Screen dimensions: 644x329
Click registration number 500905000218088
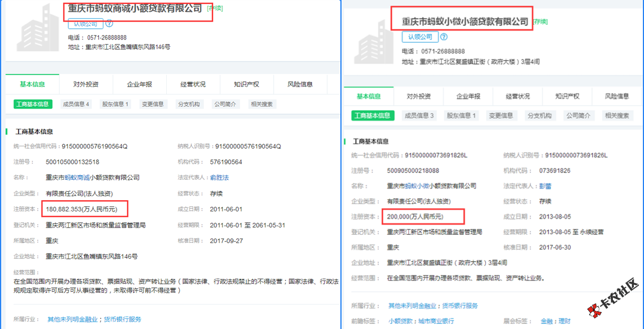413,171
